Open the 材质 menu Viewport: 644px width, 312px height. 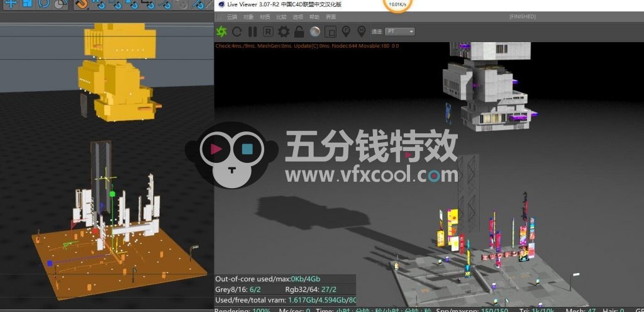click(265, 17)
